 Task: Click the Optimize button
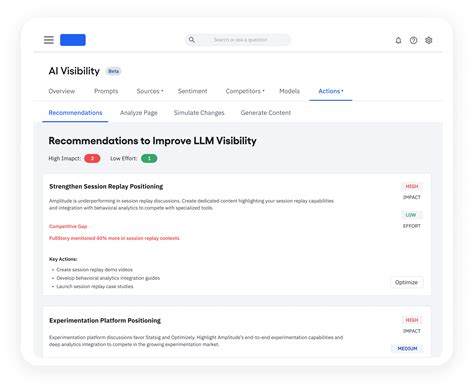coord(406,282)
